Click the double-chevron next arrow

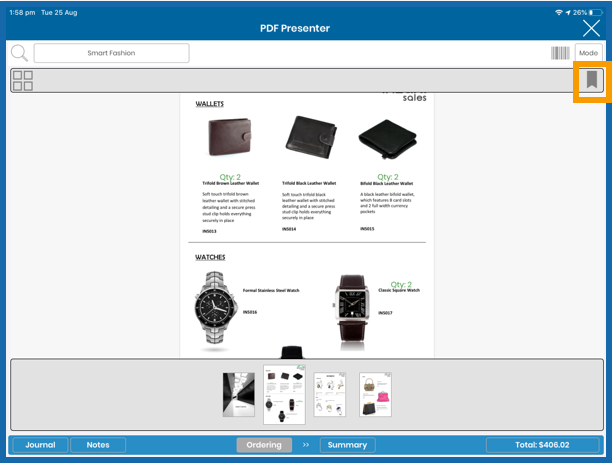[306, 445]
